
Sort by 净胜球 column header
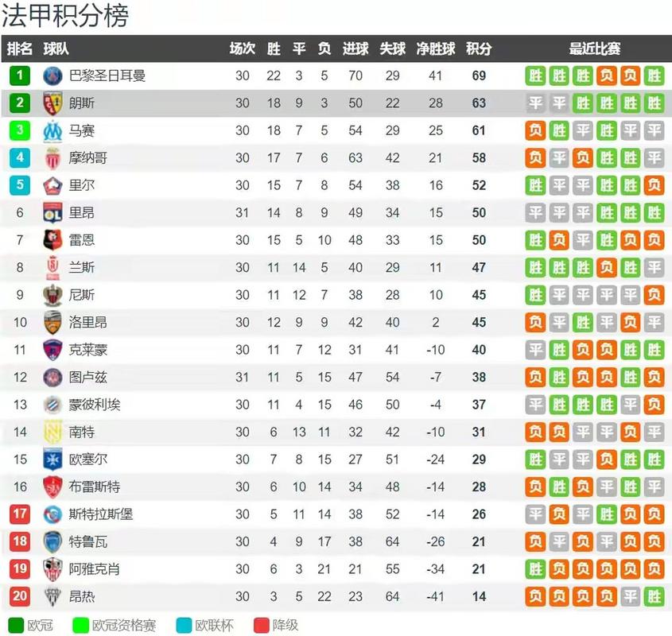coord(436,48)
